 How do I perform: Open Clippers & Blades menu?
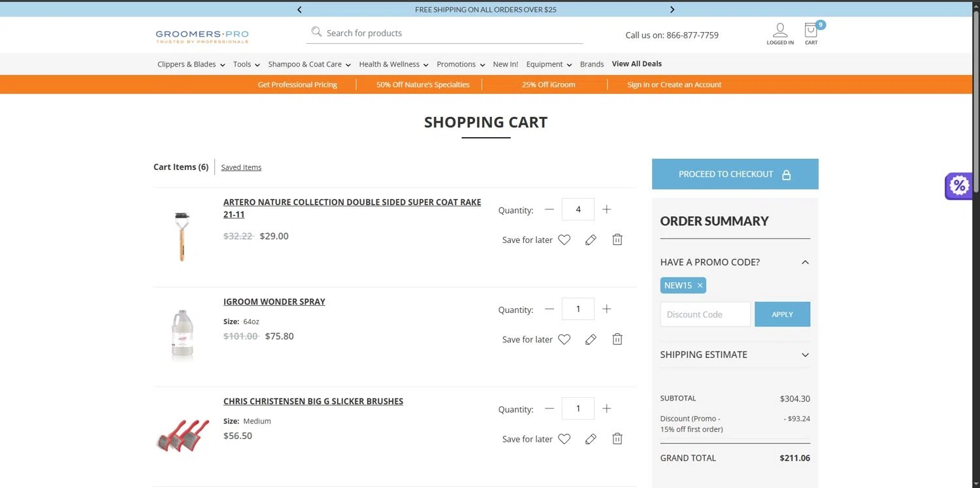(x=191, y=64)
